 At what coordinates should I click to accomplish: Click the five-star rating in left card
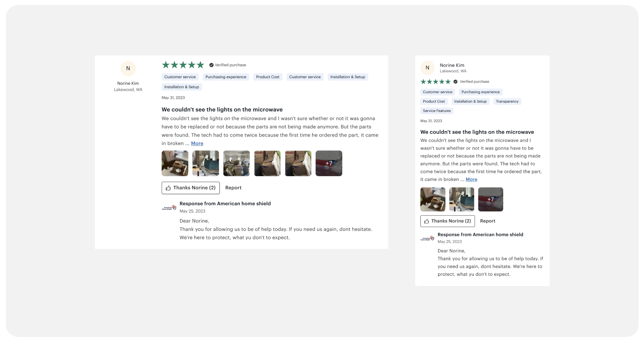tap(183, 65)
